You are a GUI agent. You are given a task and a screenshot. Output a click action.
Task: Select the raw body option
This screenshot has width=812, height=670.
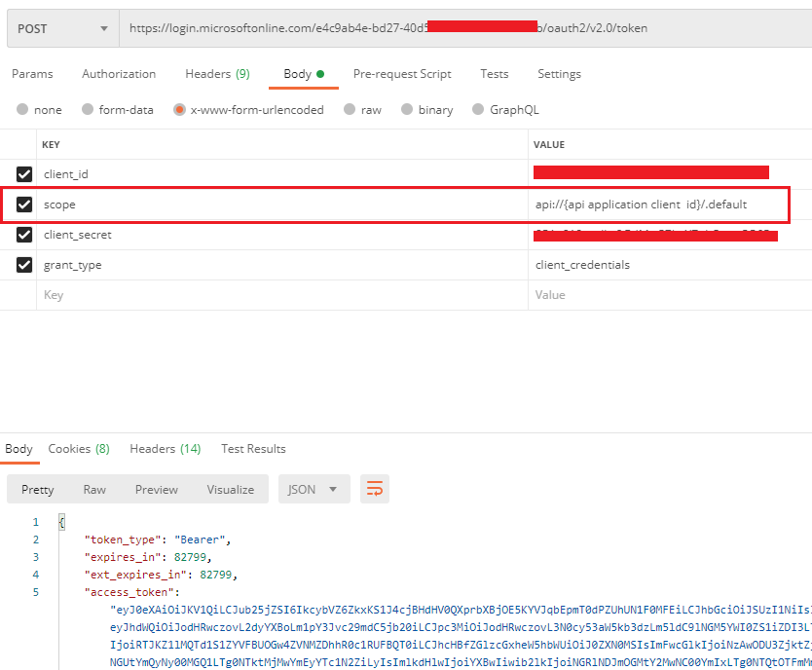(350, 109)
